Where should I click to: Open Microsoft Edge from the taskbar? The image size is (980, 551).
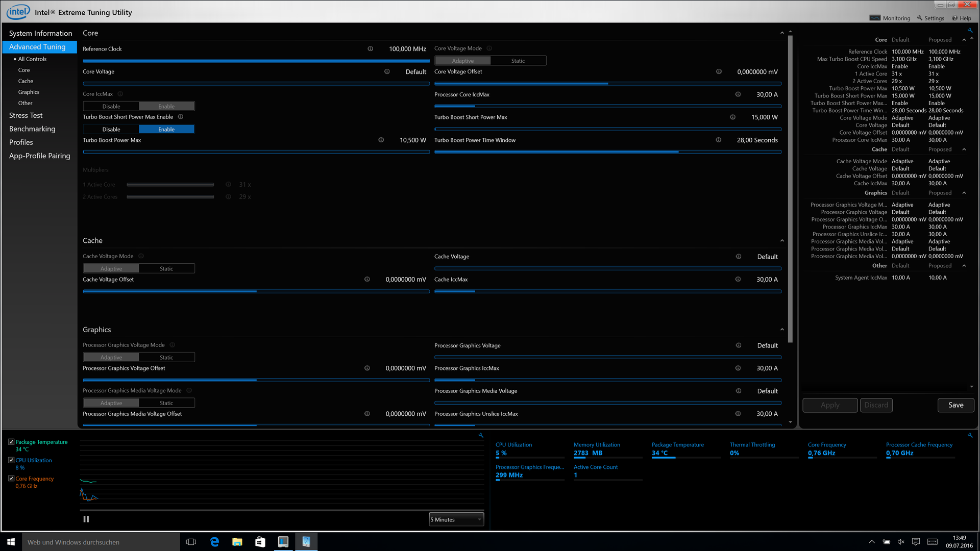[214, 542]
